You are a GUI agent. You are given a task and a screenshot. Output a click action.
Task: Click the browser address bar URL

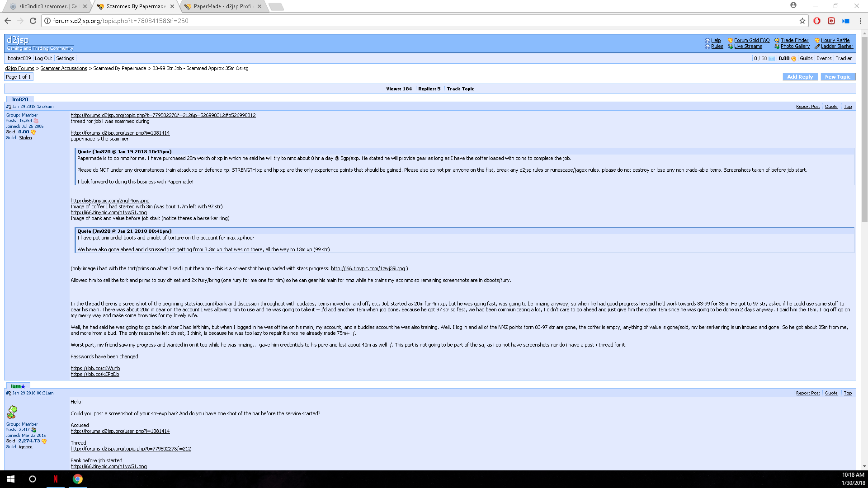tap(120, 21)
